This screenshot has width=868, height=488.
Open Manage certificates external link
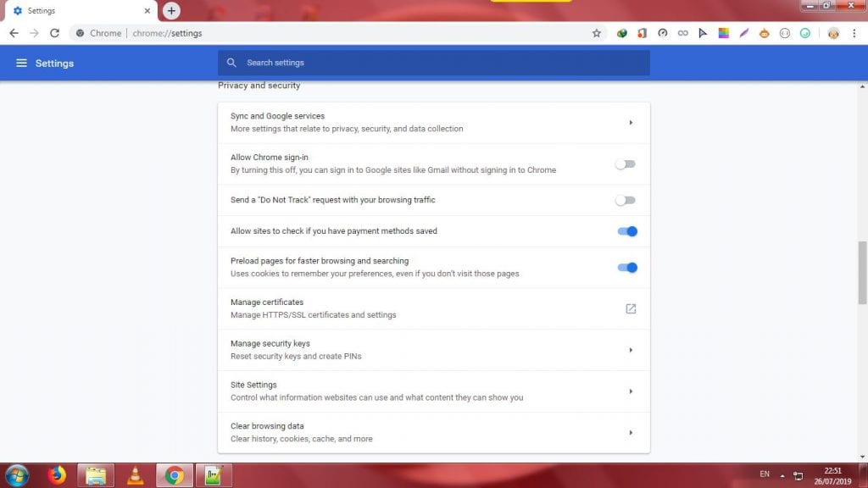coord(631,309)
